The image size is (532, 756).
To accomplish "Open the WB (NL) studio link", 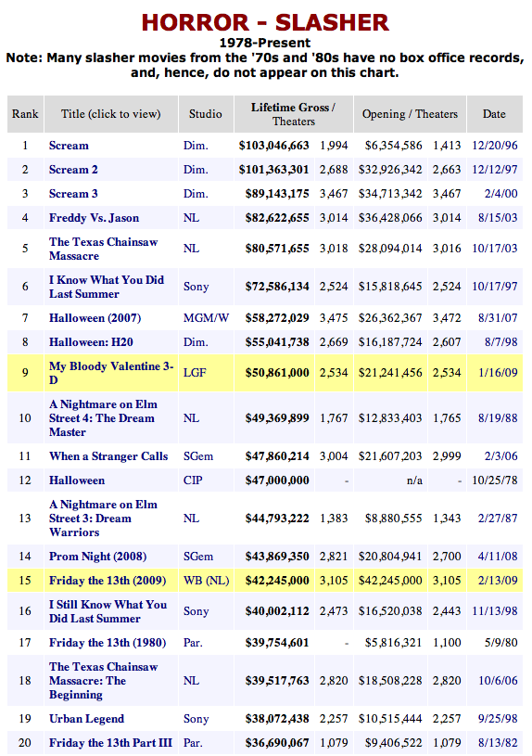I will click(207, 581).
